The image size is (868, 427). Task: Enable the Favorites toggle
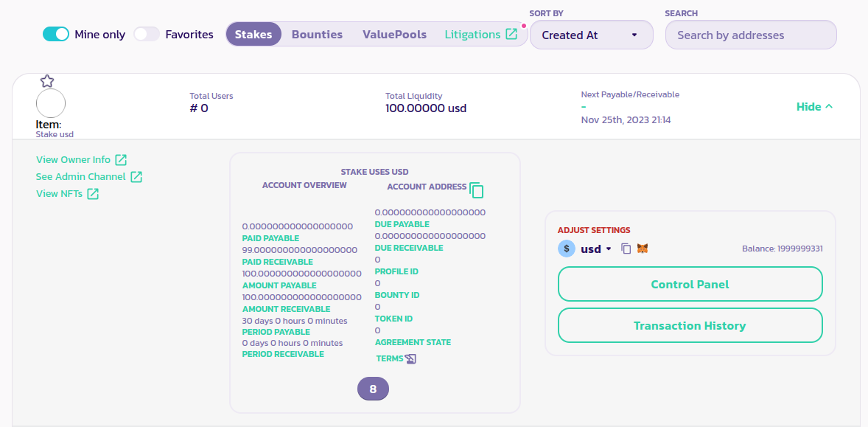point(147,34)
